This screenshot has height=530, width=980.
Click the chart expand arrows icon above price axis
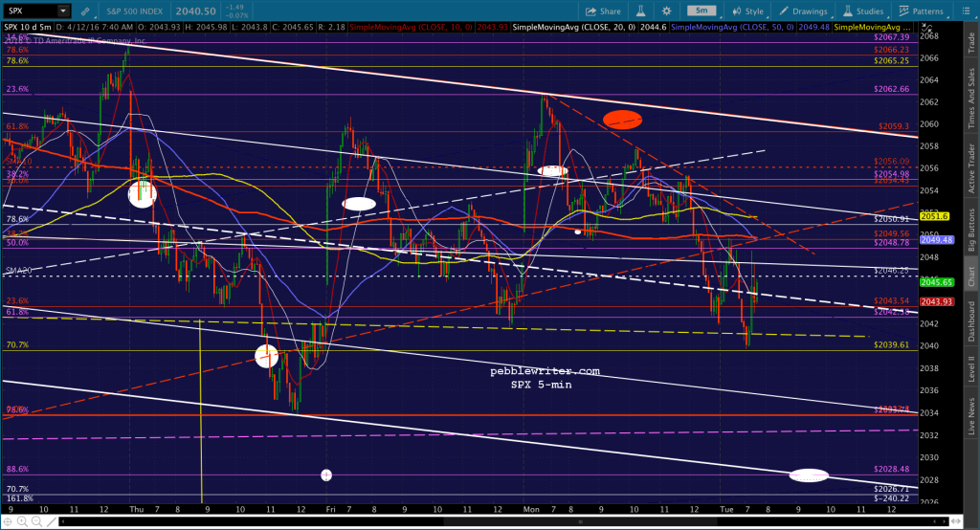926,29
